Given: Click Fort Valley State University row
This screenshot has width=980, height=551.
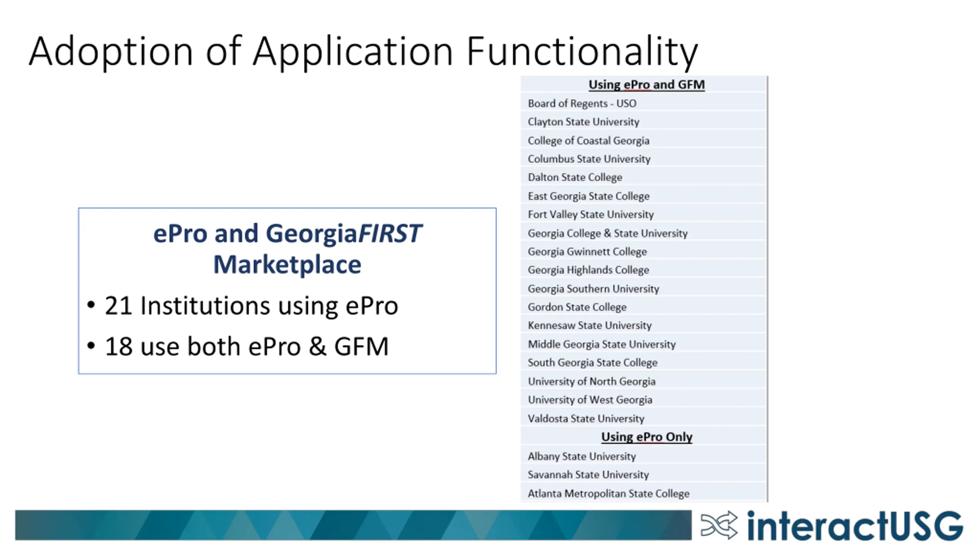Looking at the screenshot, I should click(x=590, y=214).
